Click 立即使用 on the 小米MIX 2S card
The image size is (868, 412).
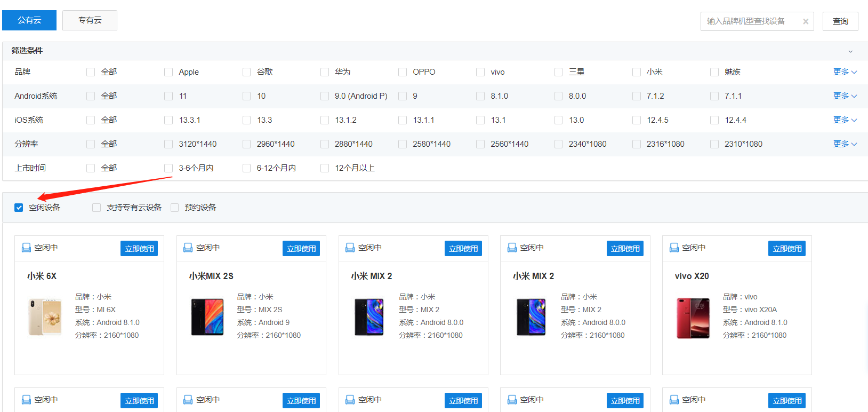click(x=301, y=249)
